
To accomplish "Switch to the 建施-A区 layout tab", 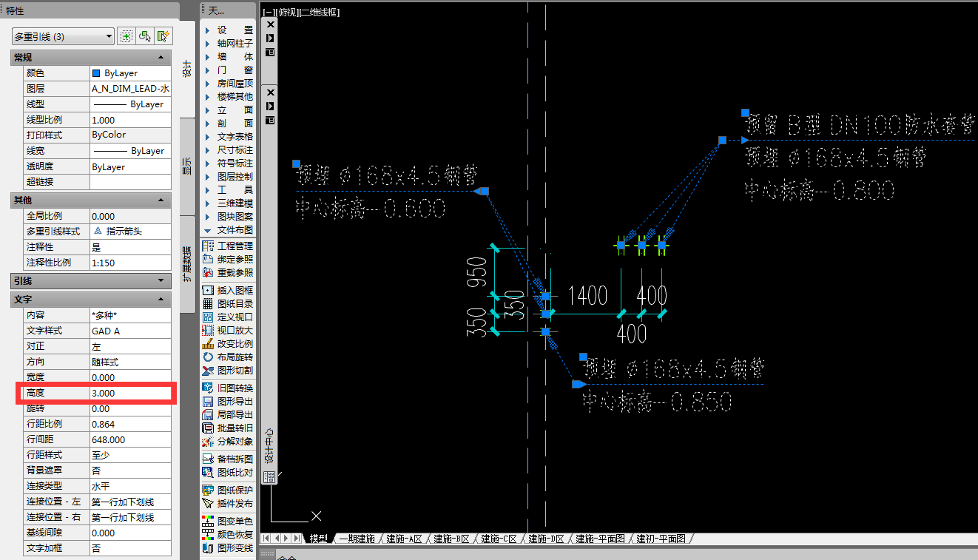I will (x=404, y=539).
